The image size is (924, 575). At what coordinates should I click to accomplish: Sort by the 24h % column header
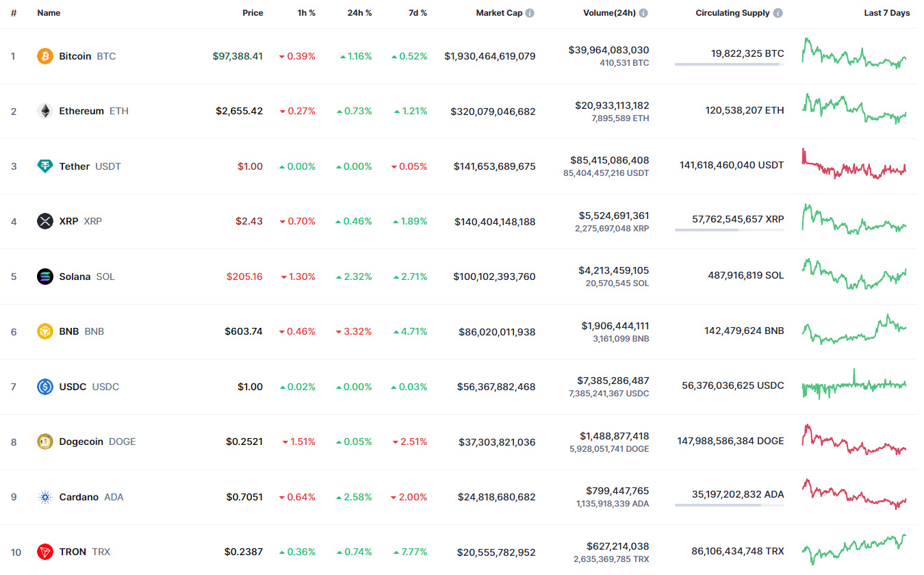click(359, 13)
